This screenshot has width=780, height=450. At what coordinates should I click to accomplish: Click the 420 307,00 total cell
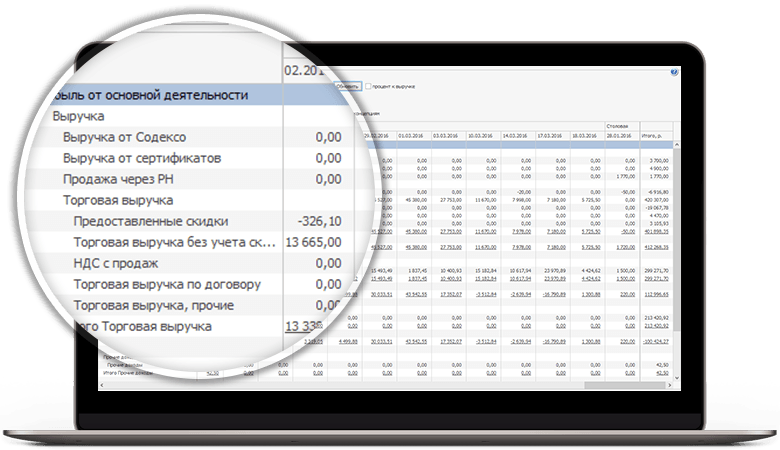click(657, 200)
